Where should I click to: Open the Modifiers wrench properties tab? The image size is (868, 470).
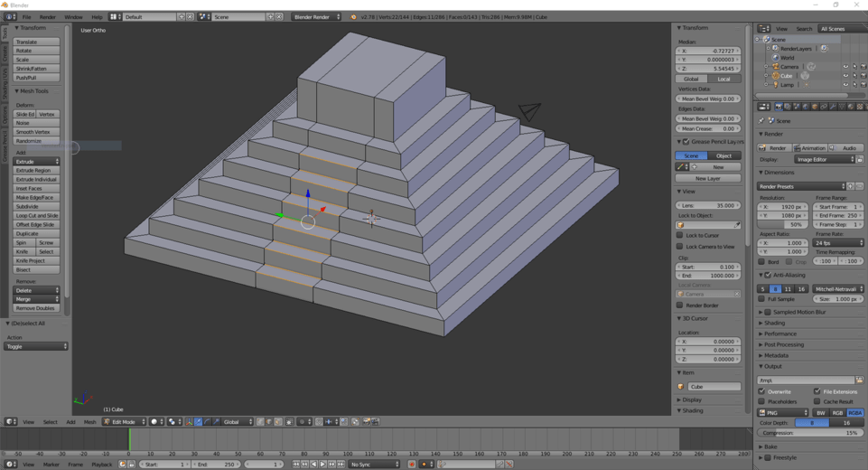pyautogui.click(x=833, y=107)
